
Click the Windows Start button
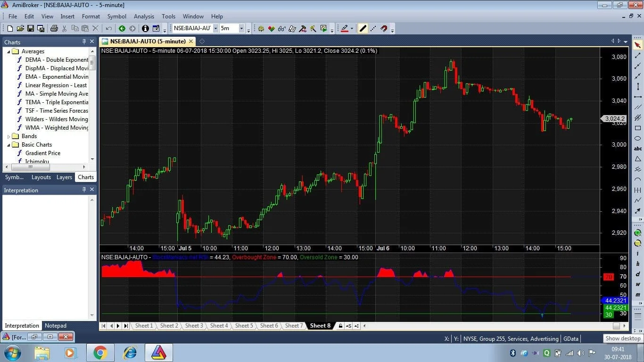(12, 353)
